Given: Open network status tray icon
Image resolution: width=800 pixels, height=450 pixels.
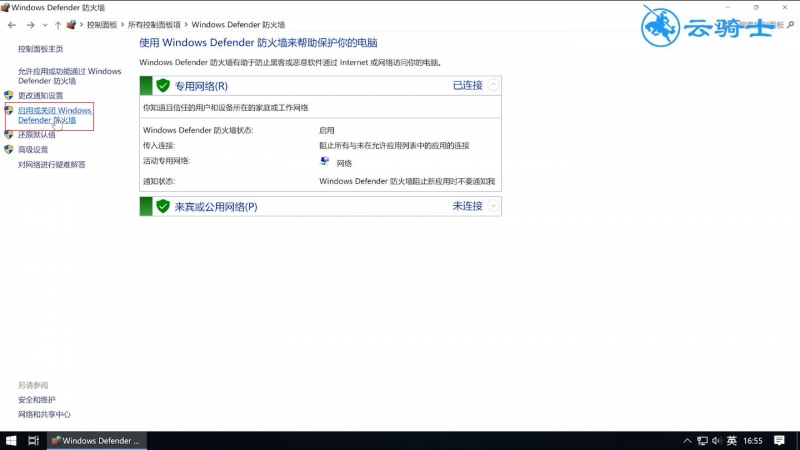Looking at the screenshot, I should click(x=703, y=441).
